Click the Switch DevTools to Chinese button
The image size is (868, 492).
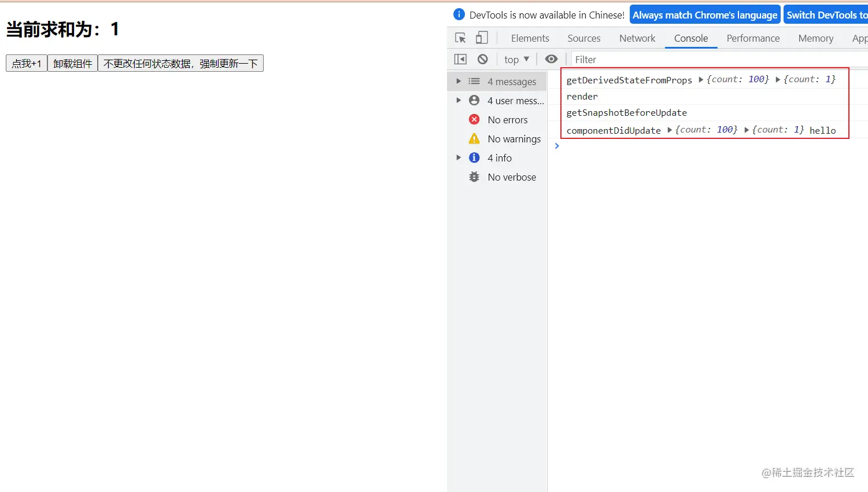[x=826, y=15]
